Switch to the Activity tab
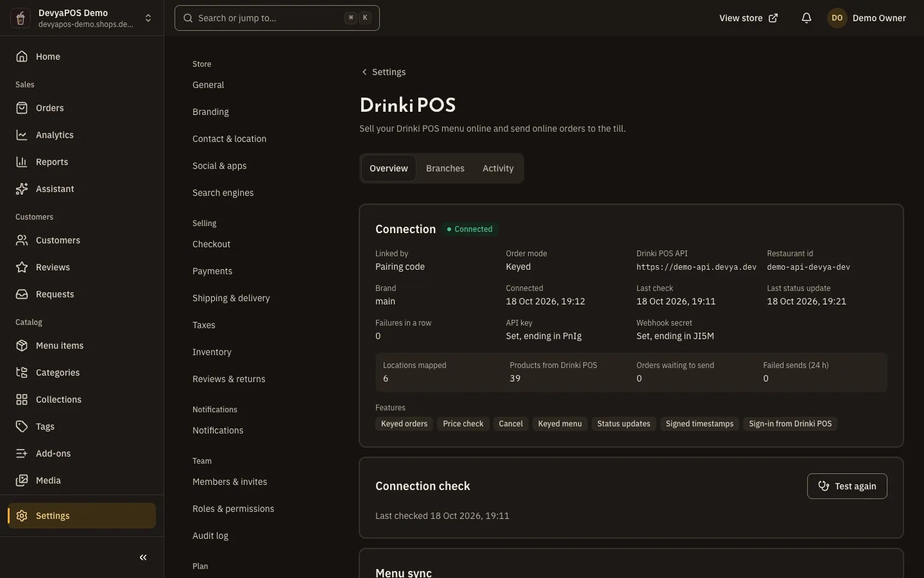The image size is (924, 578). click(x=498, y=168)
